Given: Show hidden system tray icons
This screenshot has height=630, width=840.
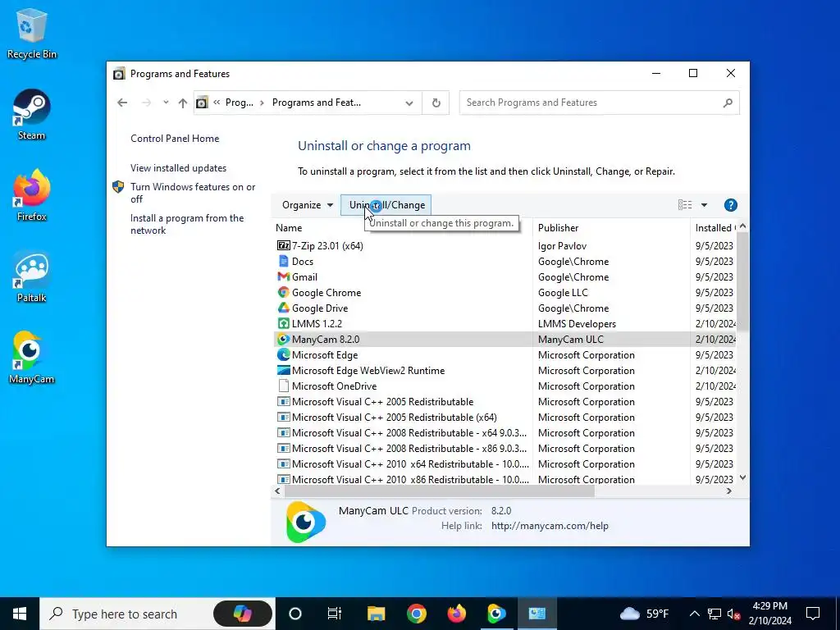Looking at the screenshot, I should click(694, 614).
